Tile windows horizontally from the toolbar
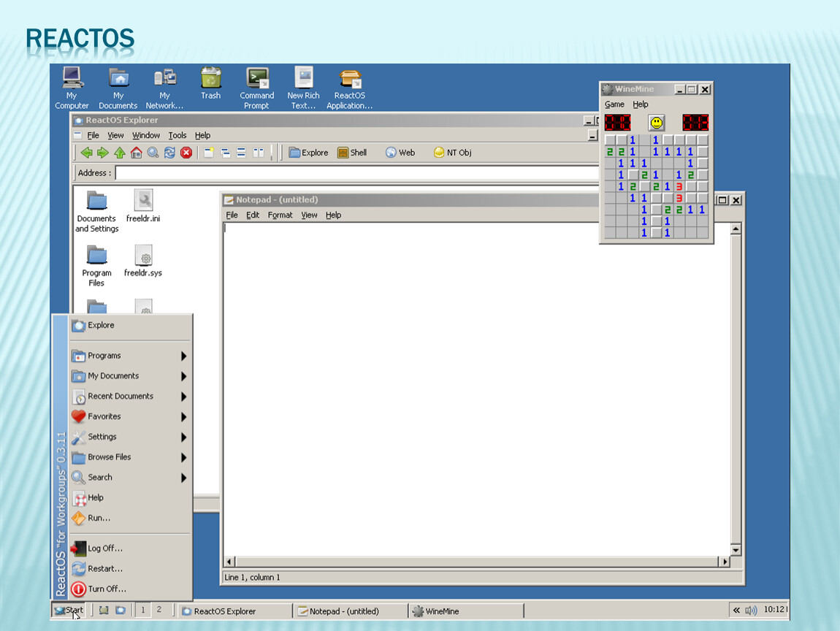This screenshot has width=840, height=631. tap(242, 153)
